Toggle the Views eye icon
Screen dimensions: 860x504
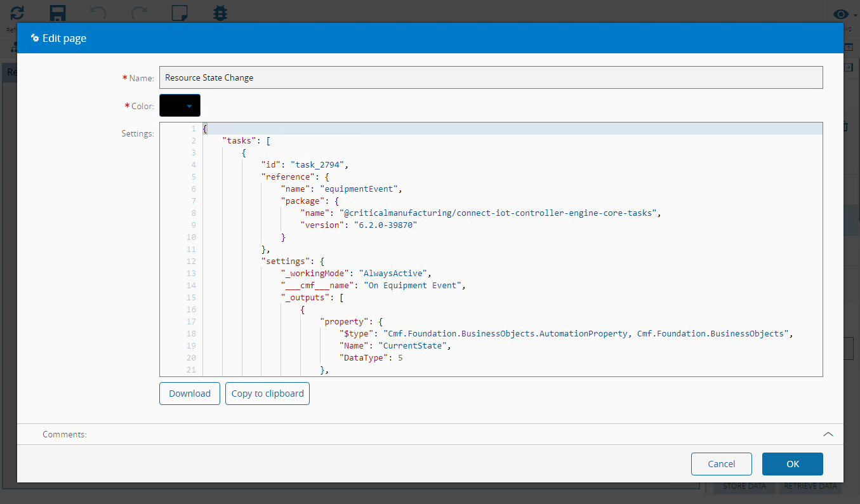840,14
